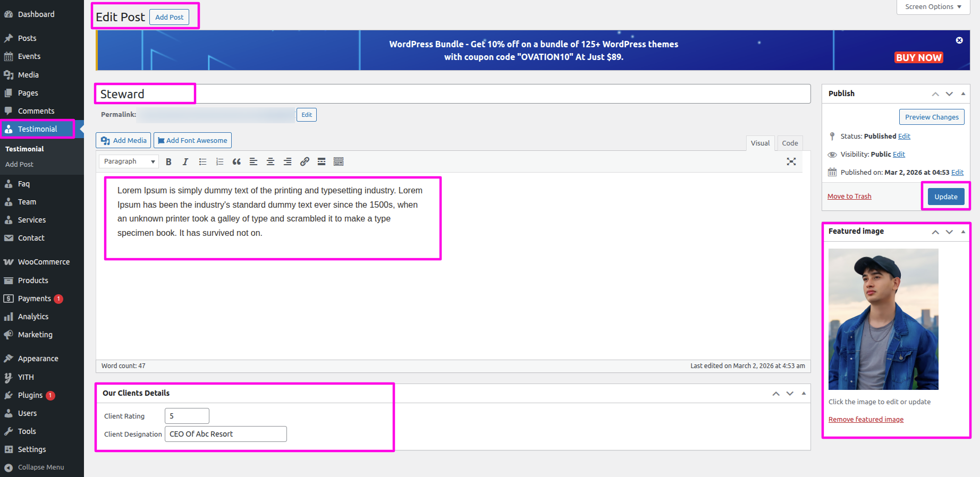Enable distraction-free fullscreen editor mode
The image size is (980, 477).
pos(791,162)
